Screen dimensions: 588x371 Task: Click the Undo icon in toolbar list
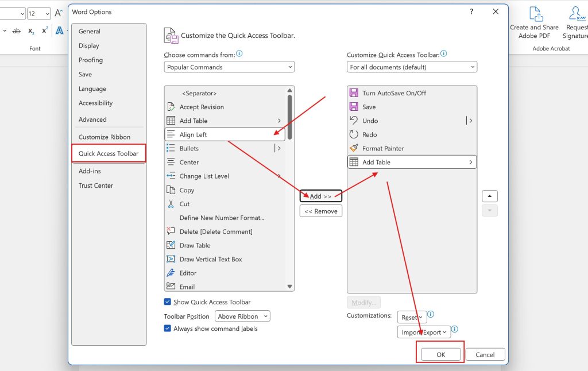(354, 120)
